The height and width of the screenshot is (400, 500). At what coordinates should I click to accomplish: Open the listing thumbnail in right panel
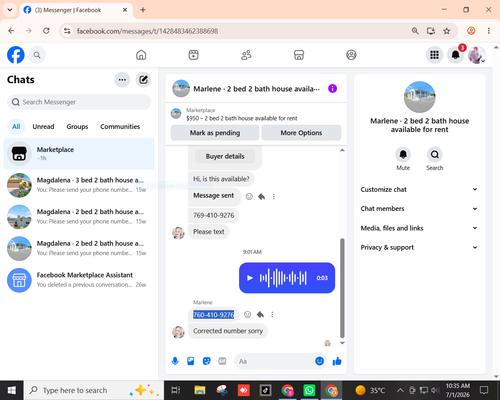click(419, 97)
